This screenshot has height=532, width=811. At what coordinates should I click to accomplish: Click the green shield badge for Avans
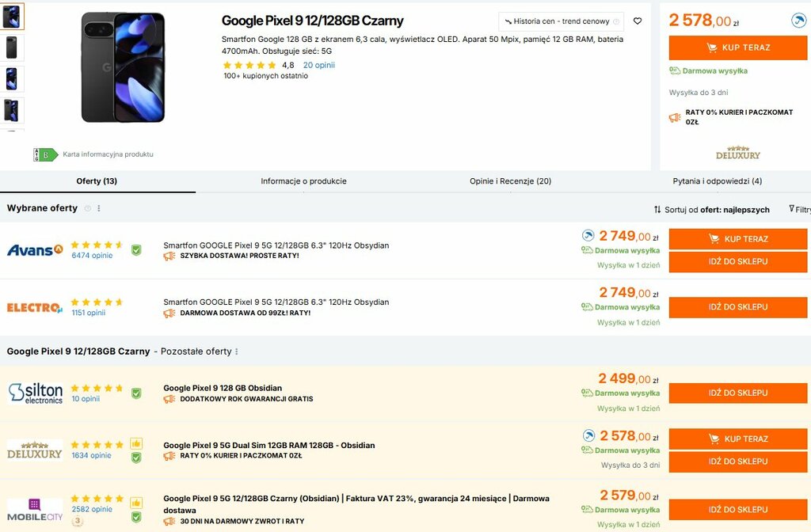[x=136, y=249]
